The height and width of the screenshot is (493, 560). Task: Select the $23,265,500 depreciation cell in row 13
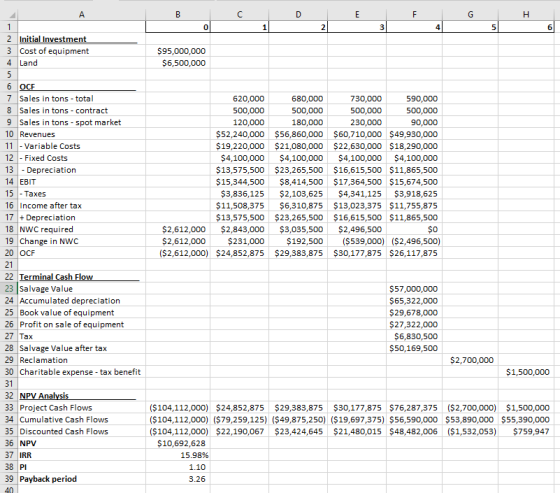coord(299,170)
